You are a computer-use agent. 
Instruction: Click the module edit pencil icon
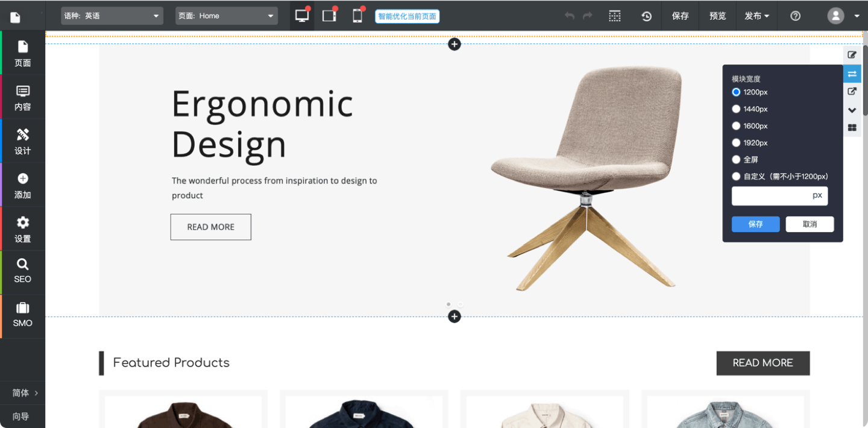pyautogui.click(x=852, y=55)
